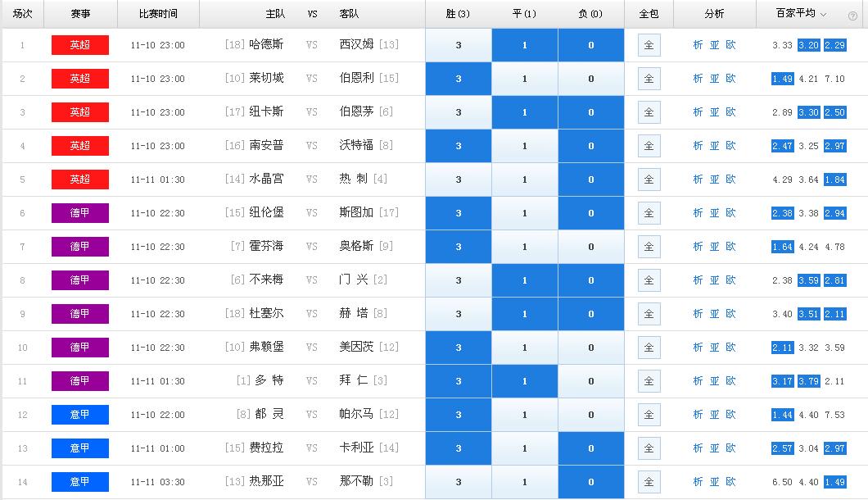This screenshot has width=868, height=500.
Task: Open 析 analysis link for 纽卡斯 match
Action: [x=698, y=112]
